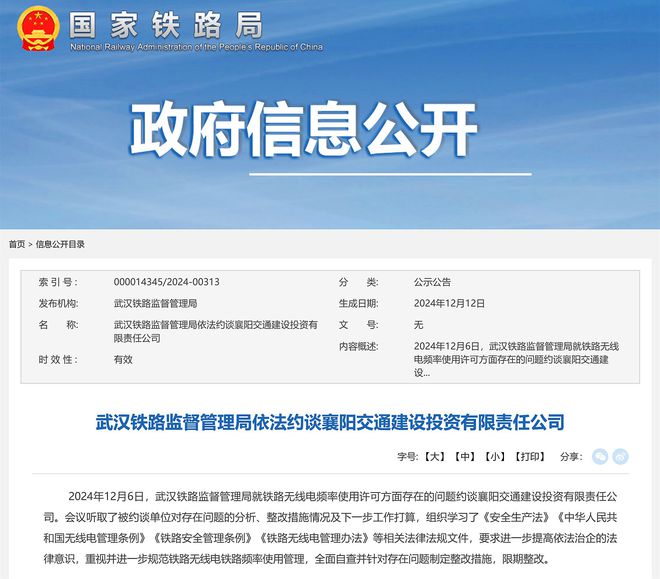Image resolution: width=660 pixels, height=579 pixels.
Task: Click validity value 有效
Action: (x=123, y=359)
